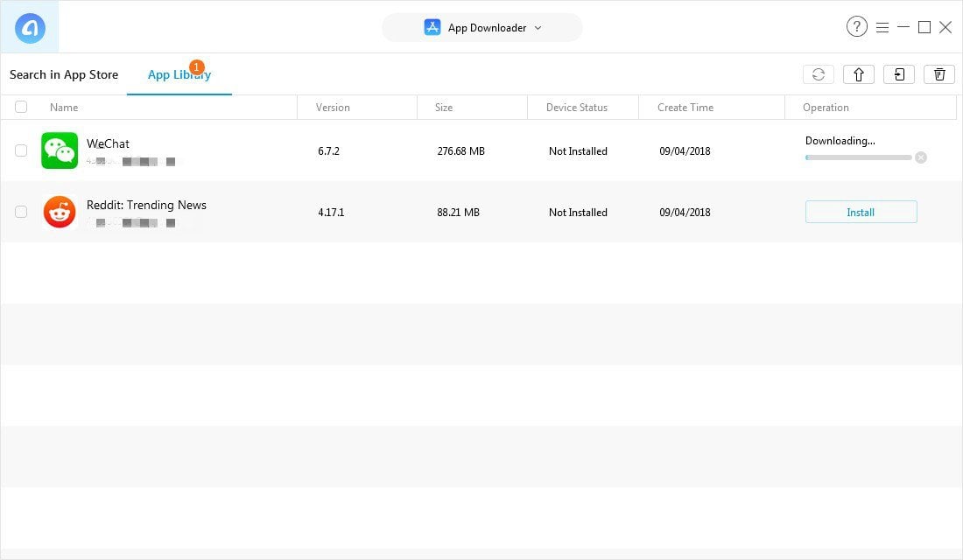Screen dimensions: 963x560
Task: Open the hamburger menu in title bar
Action: point(882,27)
